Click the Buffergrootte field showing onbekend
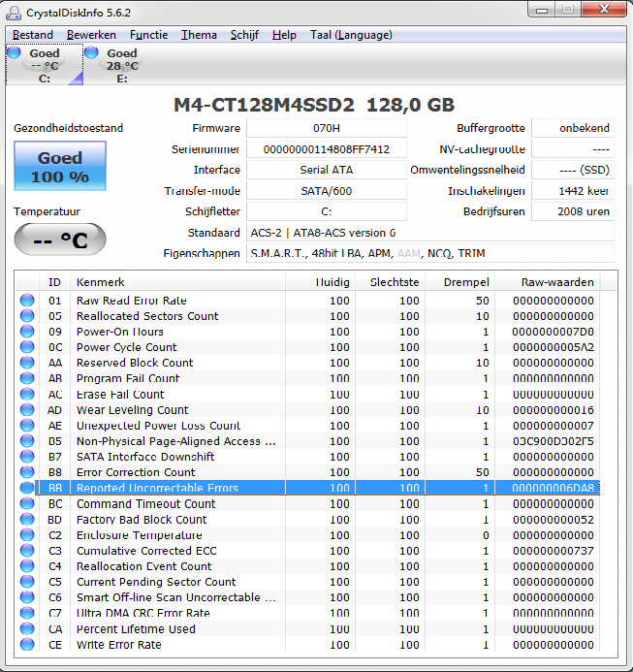The width and height of the screenshot is (633, 672). (573, 128)
